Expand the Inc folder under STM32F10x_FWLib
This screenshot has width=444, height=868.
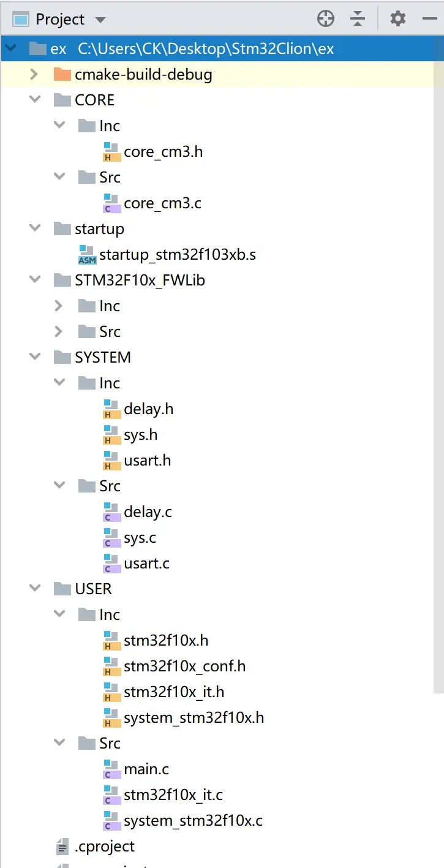click(59, 306)
